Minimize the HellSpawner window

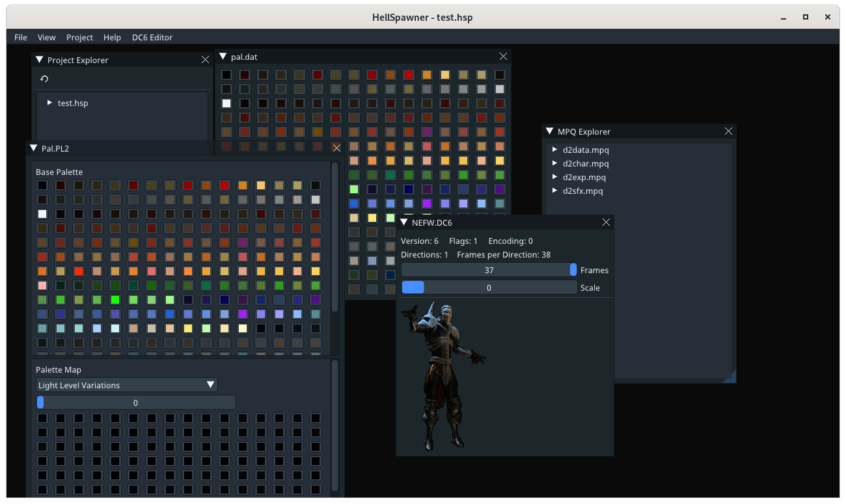point(784,17)
